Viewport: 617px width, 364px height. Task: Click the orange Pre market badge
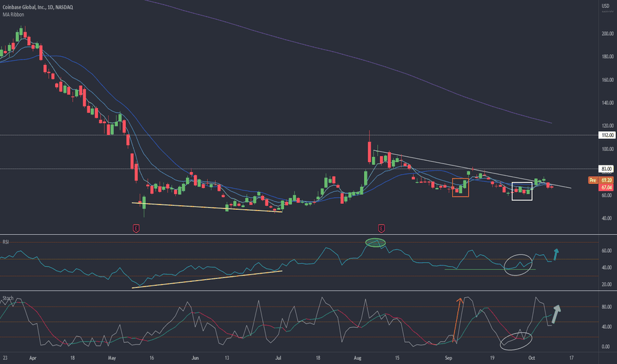593,180
